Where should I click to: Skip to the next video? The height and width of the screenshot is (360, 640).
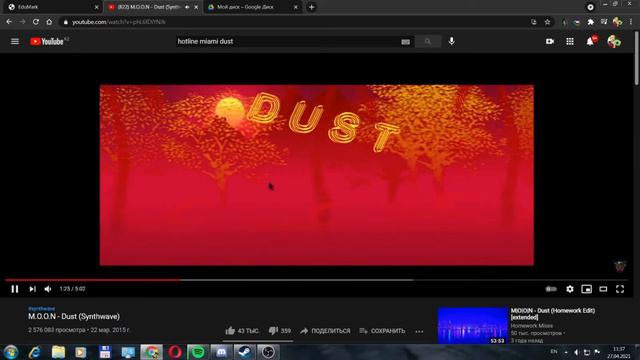tap(32, 289)
